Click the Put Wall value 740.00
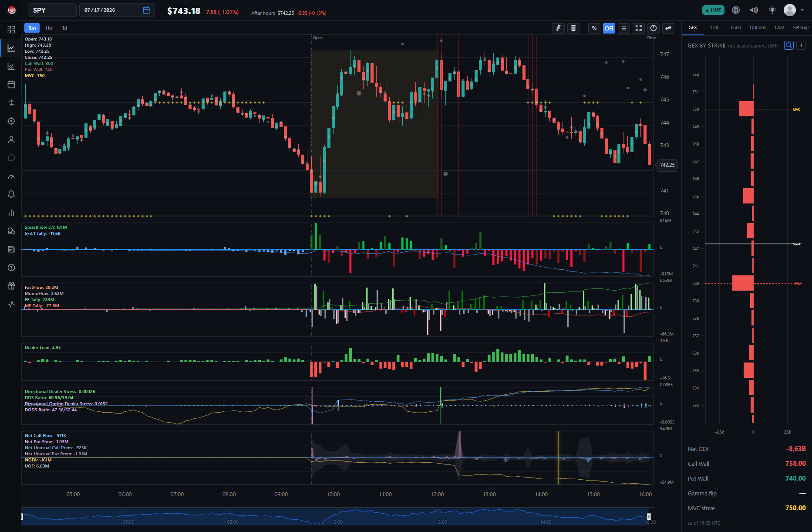 point(795,478)
